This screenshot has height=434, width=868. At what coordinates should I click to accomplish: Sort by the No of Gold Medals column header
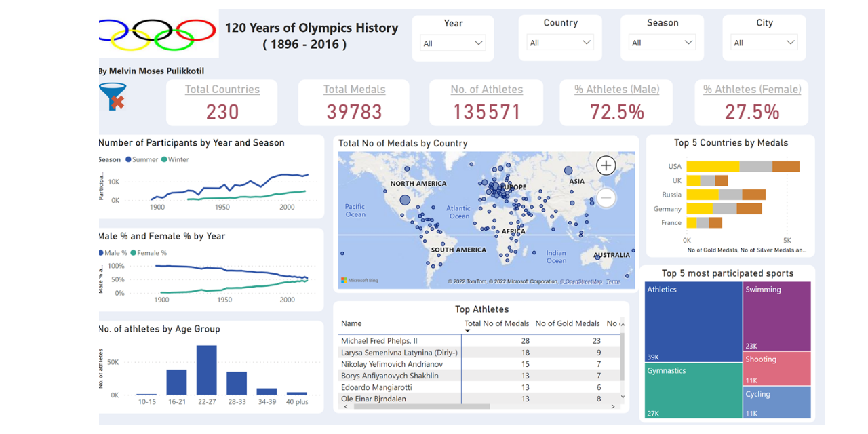coord(567,323)
